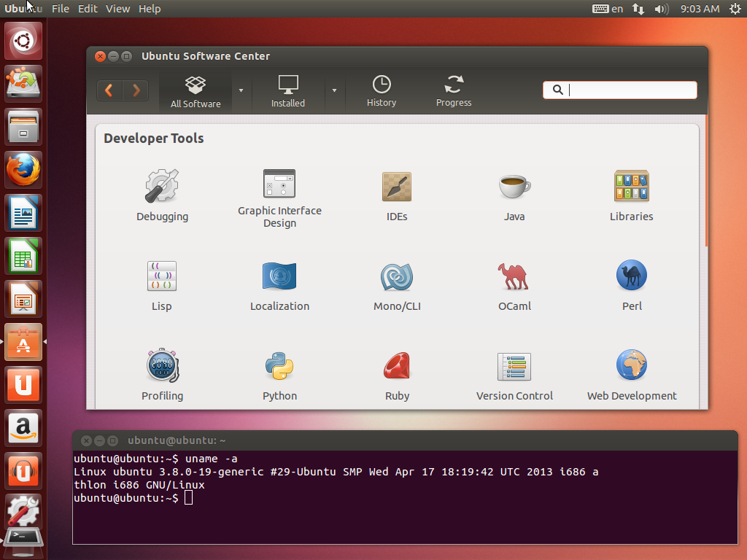The image size is (747, 560).
Task: Click the Software Center search field
Action: [619, 90]
